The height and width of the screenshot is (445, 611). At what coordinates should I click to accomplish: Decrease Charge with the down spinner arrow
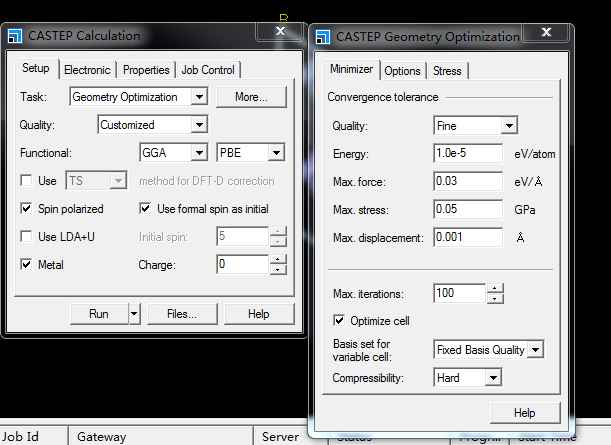click(x=278, y=270)
